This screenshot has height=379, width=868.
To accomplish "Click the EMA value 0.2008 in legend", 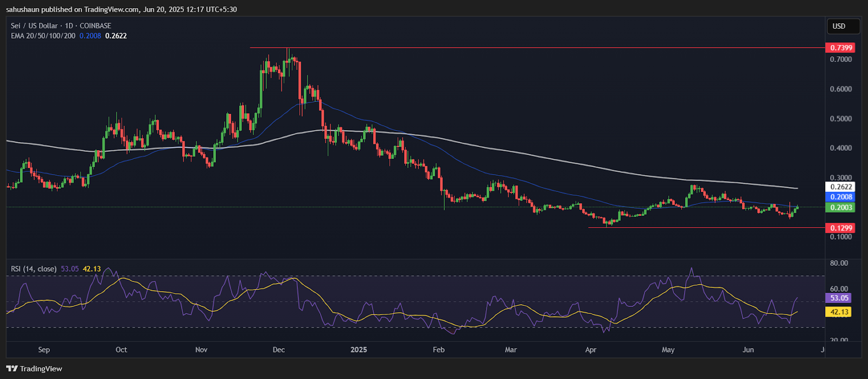I will click(x=90, y=36).
